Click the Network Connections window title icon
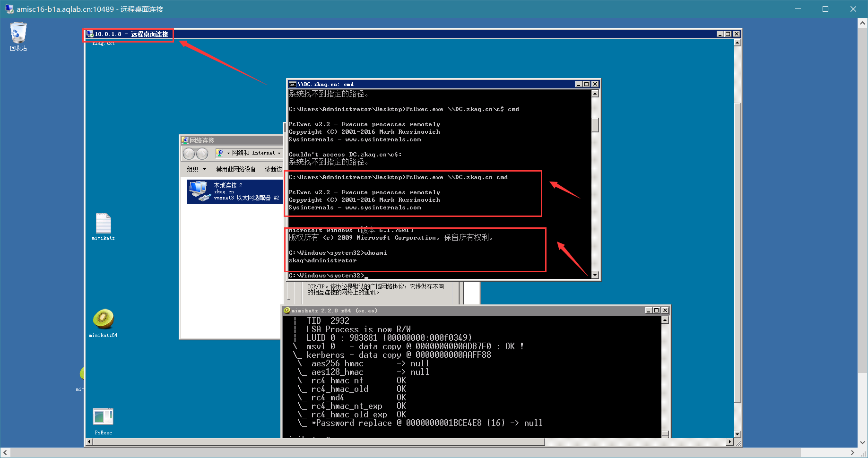 (185, 140)
